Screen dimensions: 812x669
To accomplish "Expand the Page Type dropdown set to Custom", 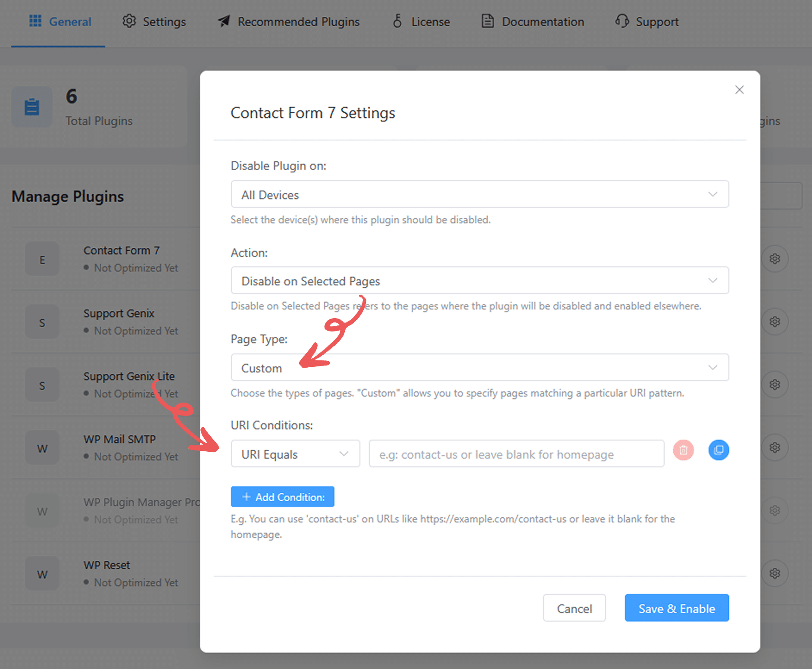I will [x=480, y=368].
